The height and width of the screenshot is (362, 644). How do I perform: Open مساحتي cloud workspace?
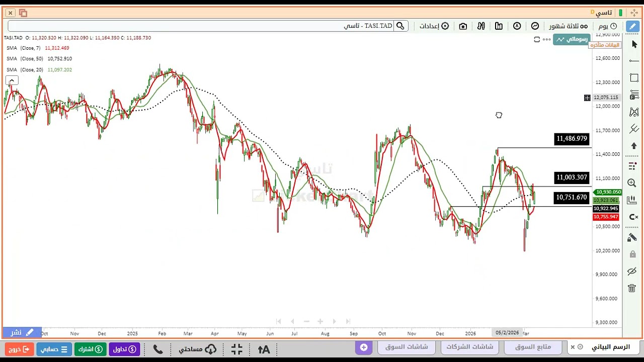point(197,349)
